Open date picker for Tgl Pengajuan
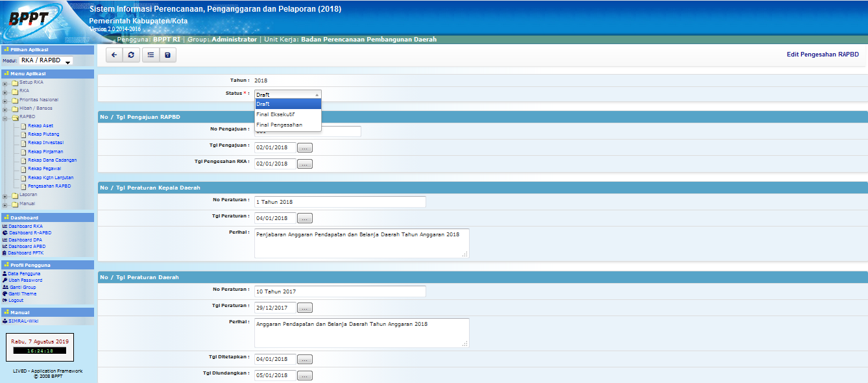 [304, 147]
